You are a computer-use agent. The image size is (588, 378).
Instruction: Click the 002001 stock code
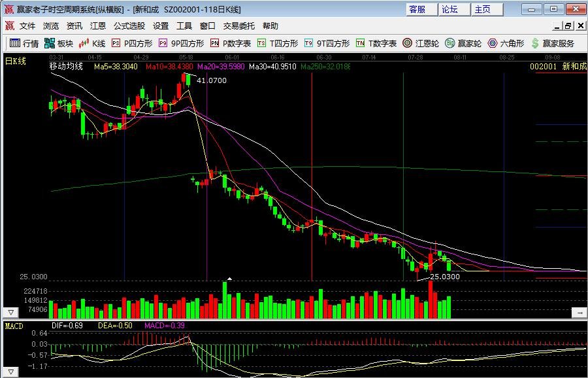point(544,67)
